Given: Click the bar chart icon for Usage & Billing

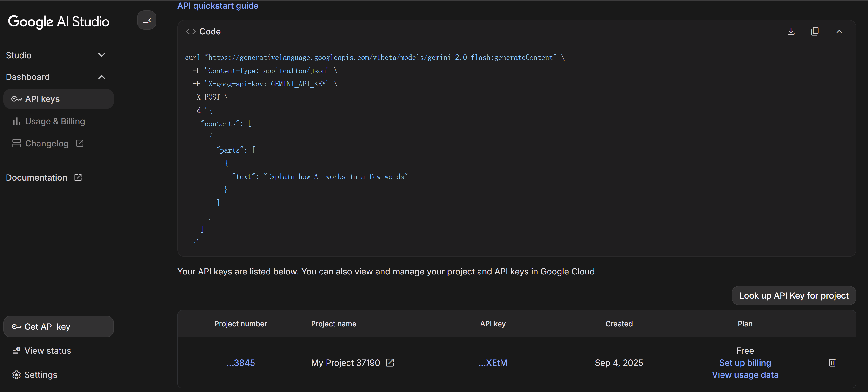Looking at the screenshot, I should [17, 121].
